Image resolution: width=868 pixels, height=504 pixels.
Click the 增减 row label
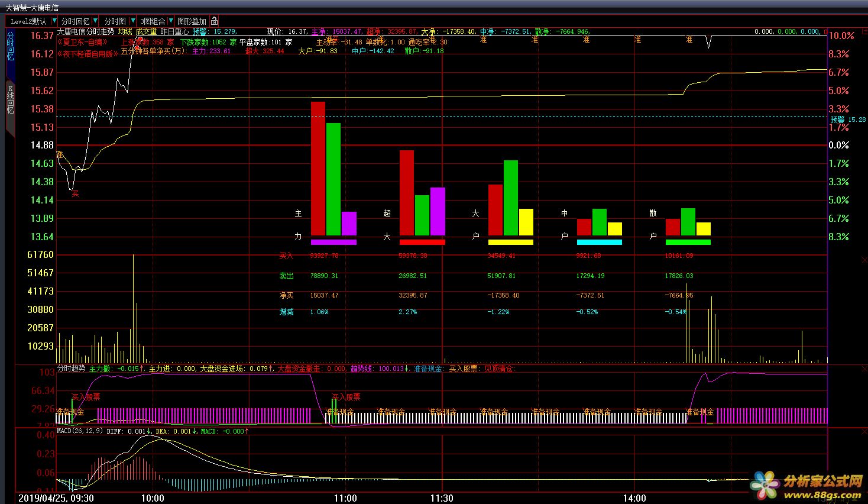pyautogui.click(x=286, y=312)
